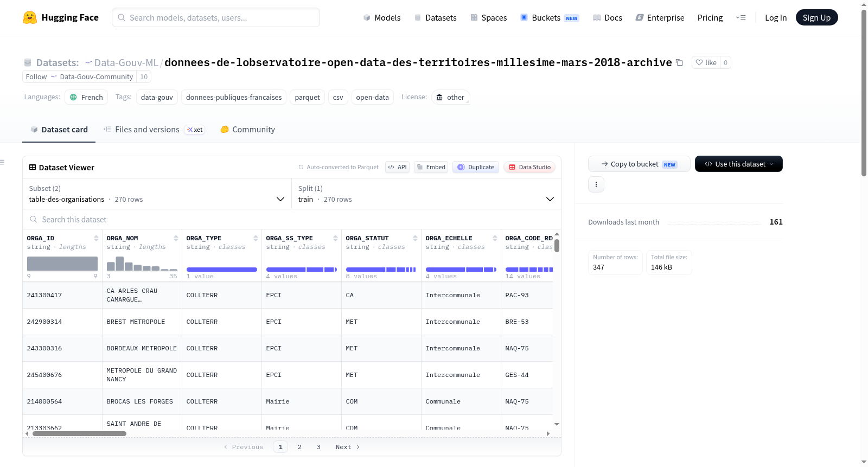Click the horizontal table scrollbar thumb

tap(79, 433)
